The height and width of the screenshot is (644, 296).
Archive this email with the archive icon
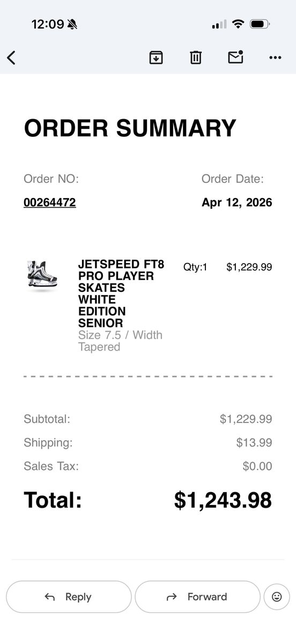tap(156, 57)
